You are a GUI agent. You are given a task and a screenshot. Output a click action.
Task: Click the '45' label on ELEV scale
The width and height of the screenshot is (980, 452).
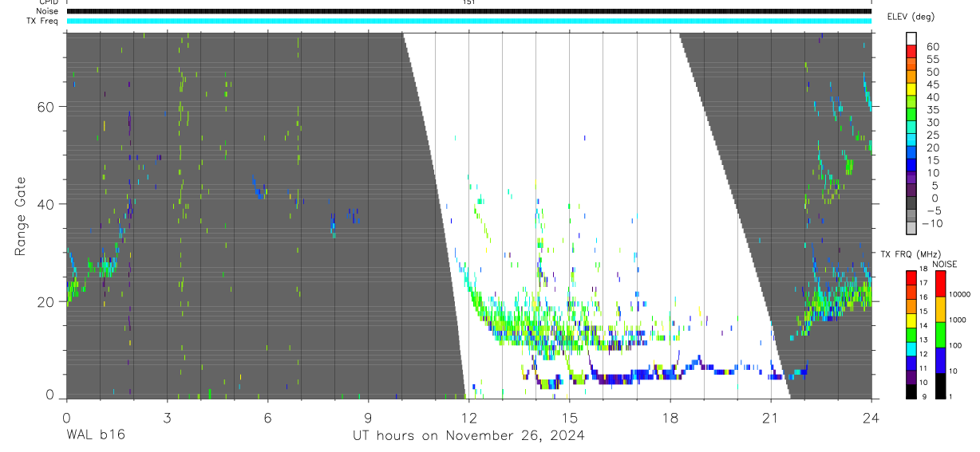(x=932, y=85)
